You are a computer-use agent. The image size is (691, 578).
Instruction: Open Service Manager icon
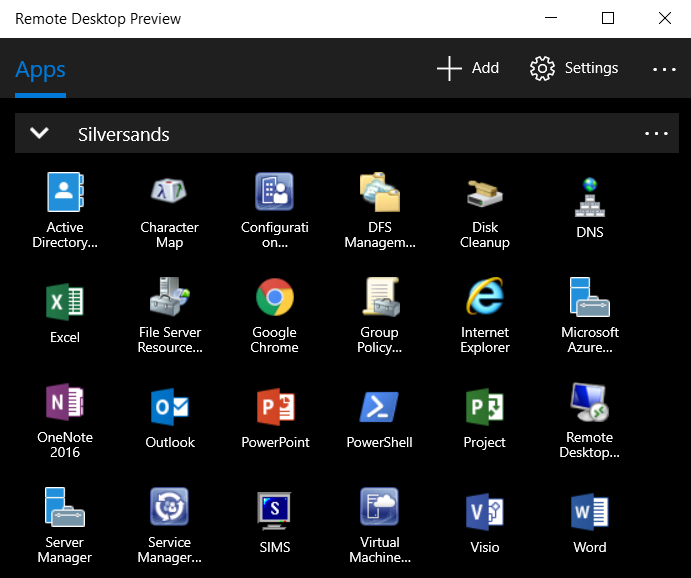coord(169,507)
